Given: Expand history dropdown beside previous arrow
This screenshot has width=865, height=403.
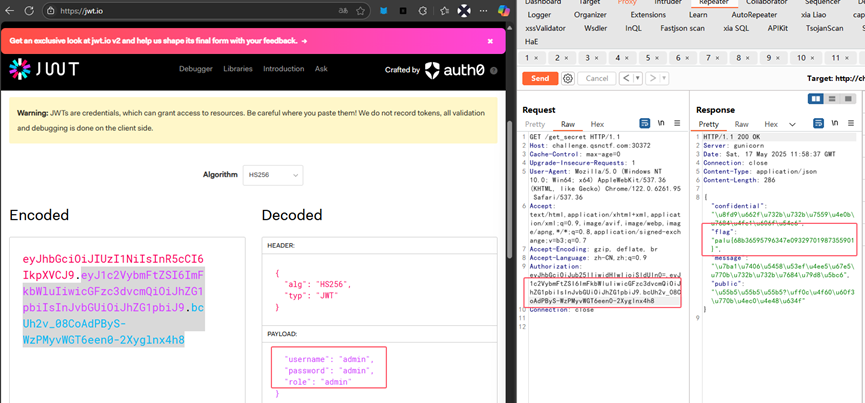Looking at the screenshot, I should tap(638, 78).
